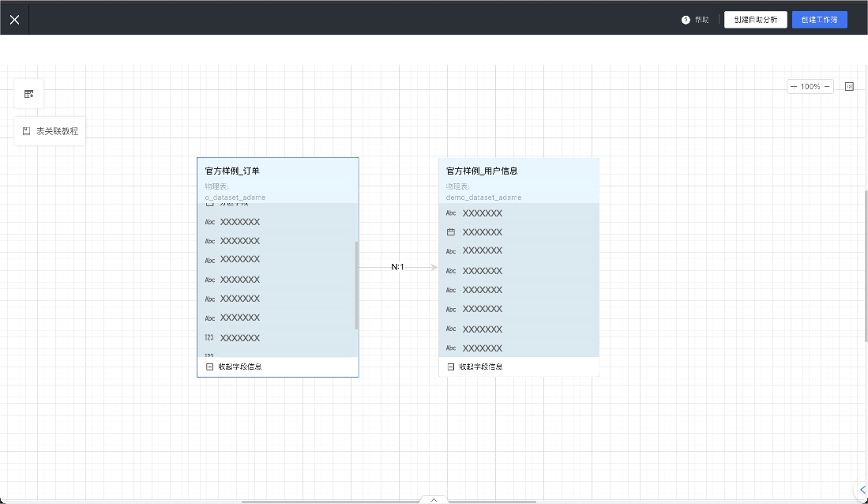Click the first Abc field icon in 用户信息
The height and width of the screenshot is (504, 868).
tap(451, 213)
